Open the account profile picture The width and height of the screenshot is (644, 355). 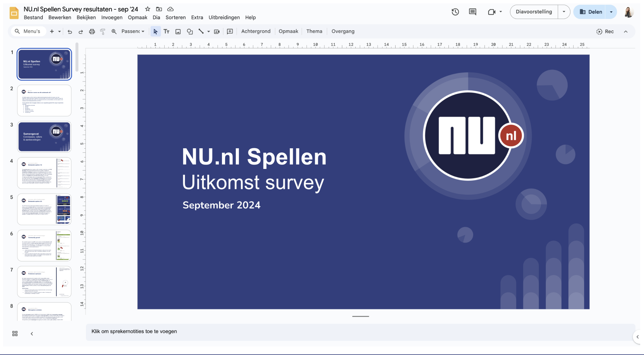629,12
